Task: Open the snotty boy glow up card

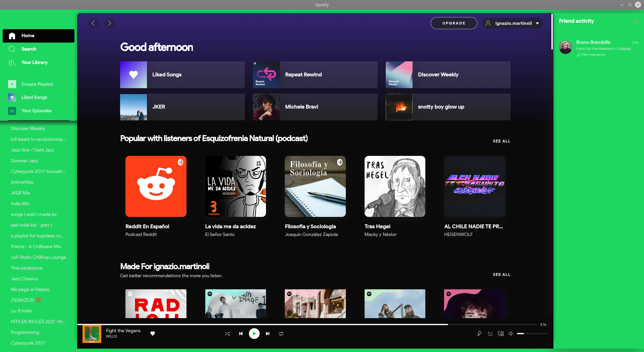Action: pyautogui.click(x=448, y=107)
